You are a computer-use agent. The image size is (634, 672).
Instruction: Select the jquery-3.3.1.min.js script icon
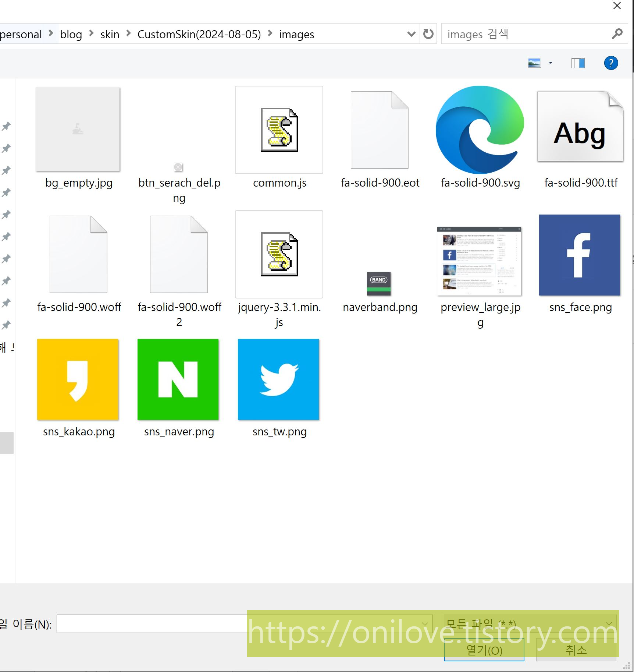[x=279, y=254]
